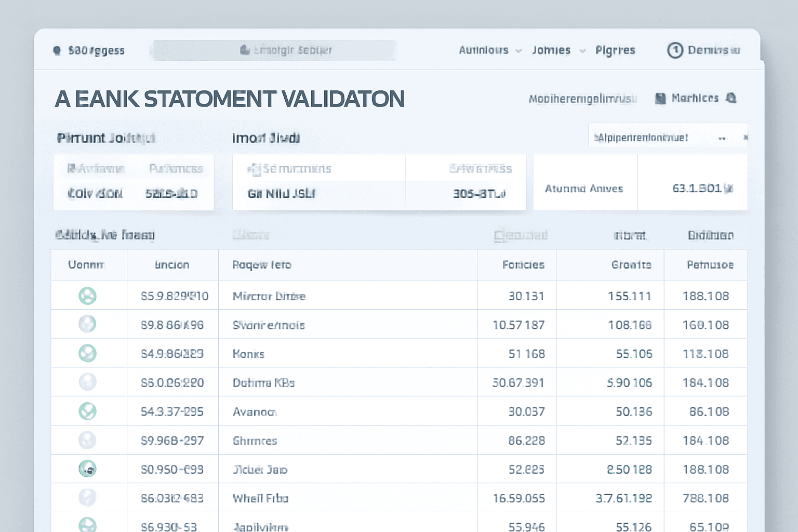Image resolution: width=798 pixels, height=532 pixels.
Task: Toggle status circle in Avanoo row
Action: (87, 411)
